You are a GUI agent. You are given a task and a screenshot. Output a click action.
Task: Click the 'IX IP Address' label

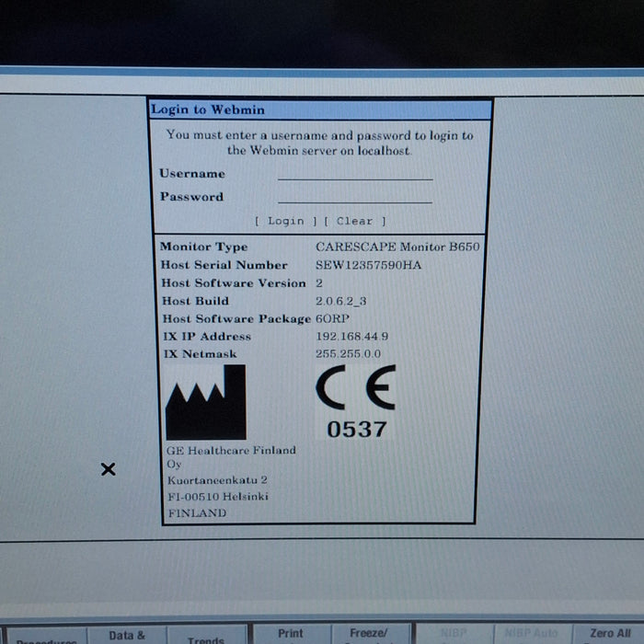pos(207,337)
